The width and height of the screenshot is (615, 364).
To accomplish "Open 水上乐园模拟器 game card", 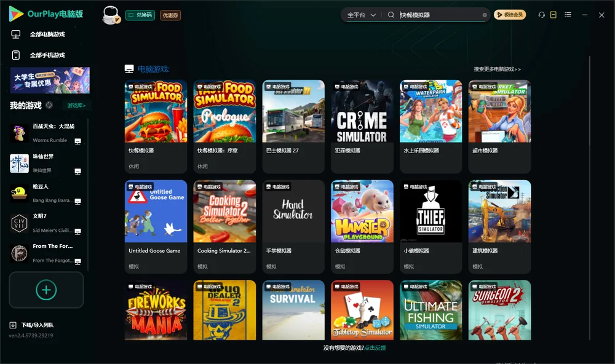I will pos(430,127).
